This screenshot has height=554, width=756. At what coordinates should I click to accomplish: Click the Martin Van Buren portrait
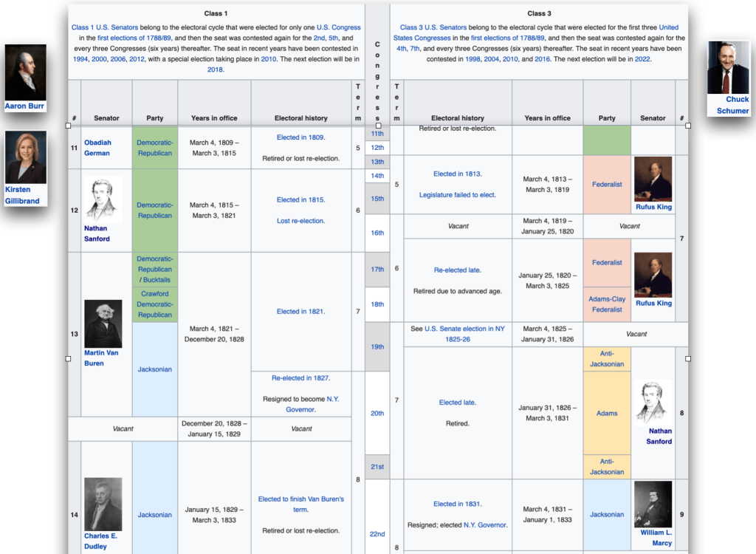click(x=103, y=324)
